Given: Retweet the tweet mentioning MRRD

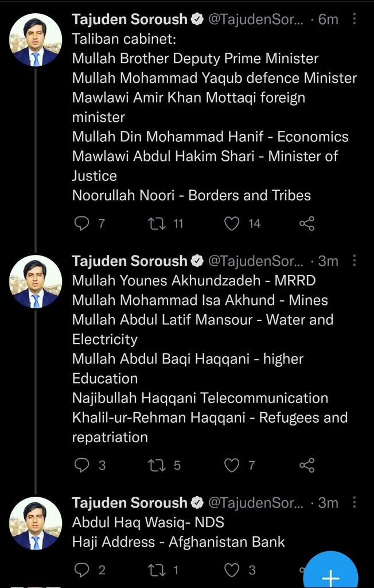Looking at the screenshot, I should (157, 465).
